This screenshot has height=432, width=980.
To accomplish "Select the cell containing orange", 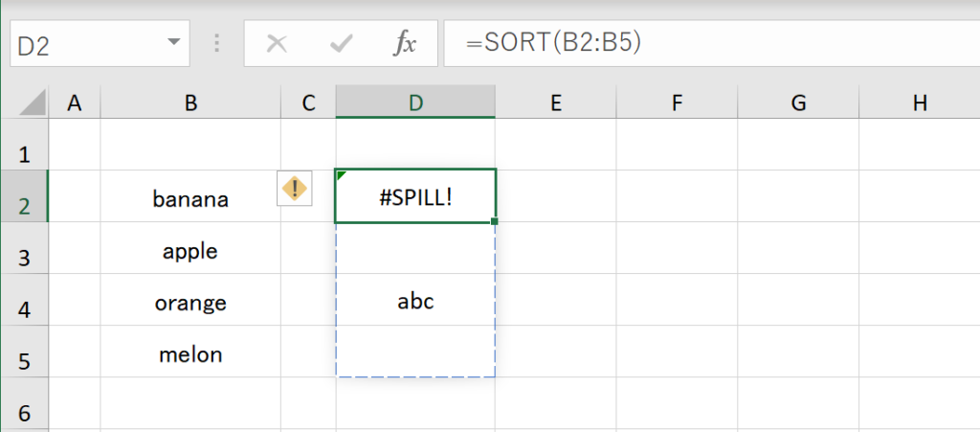I will pyautogui.click(x=190, y=303).
